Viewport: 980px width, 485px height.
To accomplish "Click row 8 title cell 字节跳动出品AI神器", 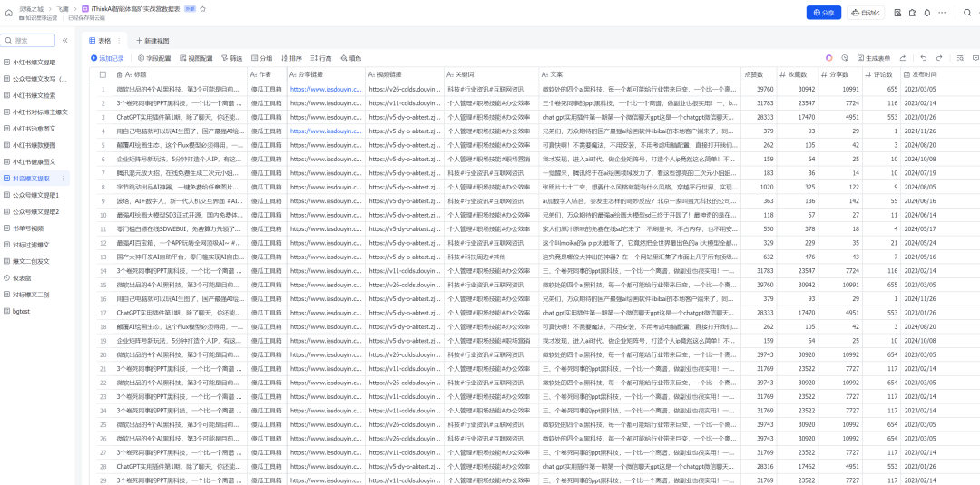I will coord(180,187).
